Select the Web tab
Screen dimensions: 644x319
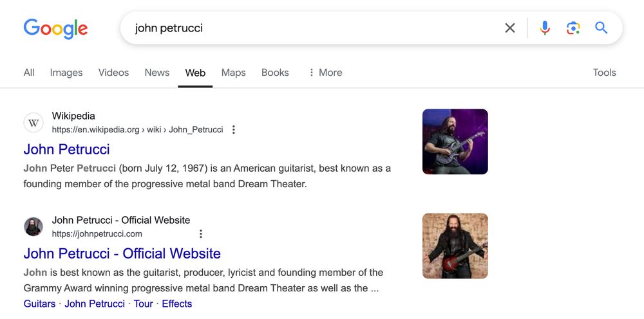[195, 73]
